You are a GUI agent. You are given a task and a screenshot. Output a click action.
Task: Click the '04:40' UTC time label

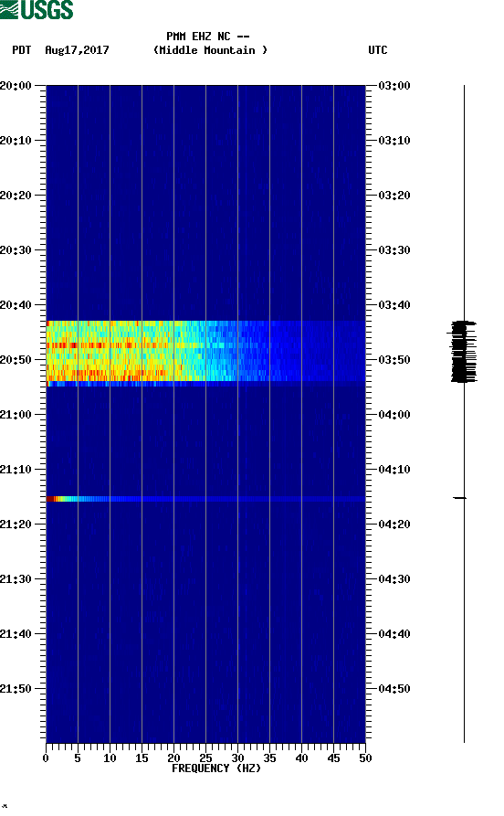tap(394, 634)
